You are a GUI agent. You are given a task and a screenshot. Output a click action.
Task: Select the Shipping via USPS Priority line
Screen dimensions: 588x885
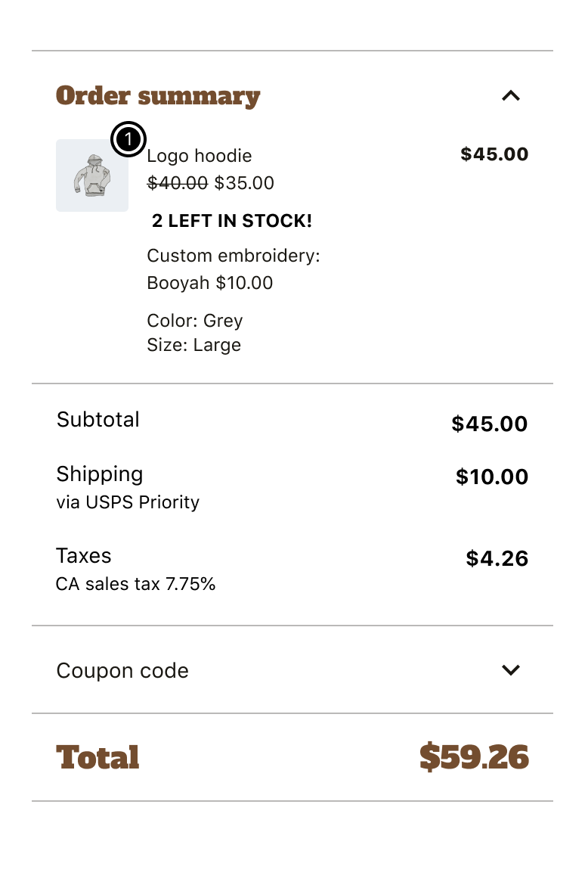(x=128, y=502)
